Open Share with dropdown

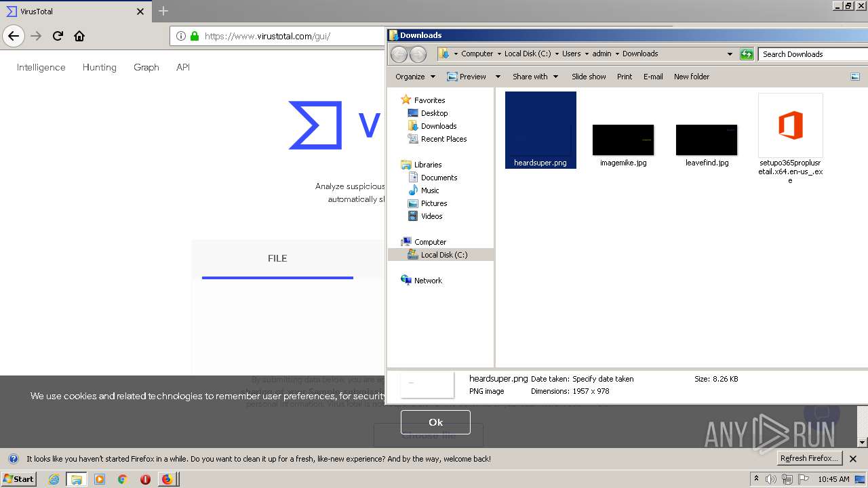[535, 77]
